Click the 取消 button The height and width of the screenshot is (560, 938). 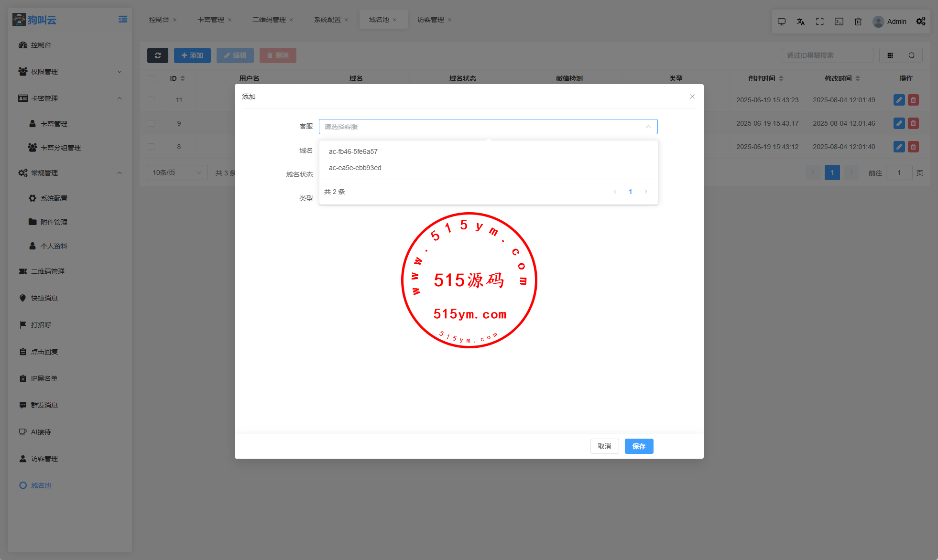(604, 446)
